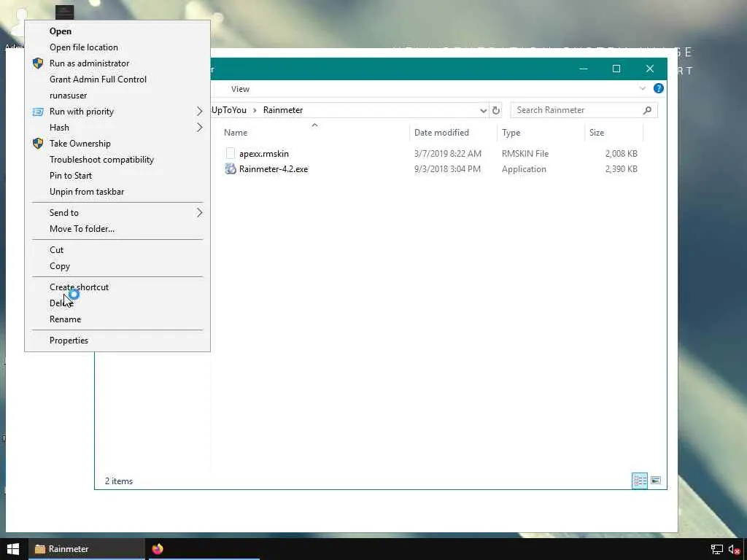
Task: Click the Rainmeter taskbar button
Action: pyautogui.click(x=87, y=549)
